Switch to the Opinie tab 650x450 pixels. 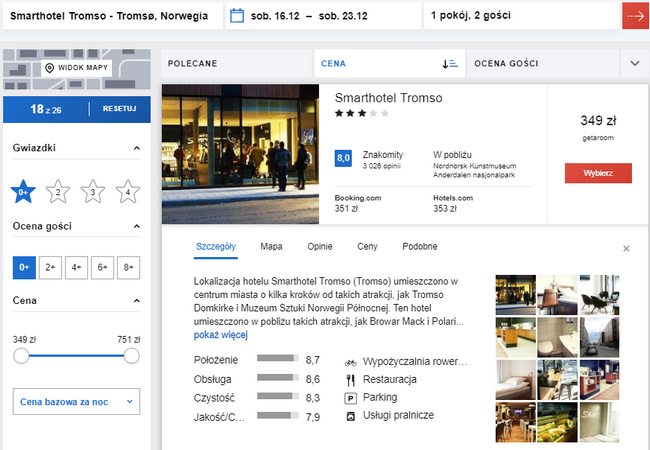click(320, 247)
